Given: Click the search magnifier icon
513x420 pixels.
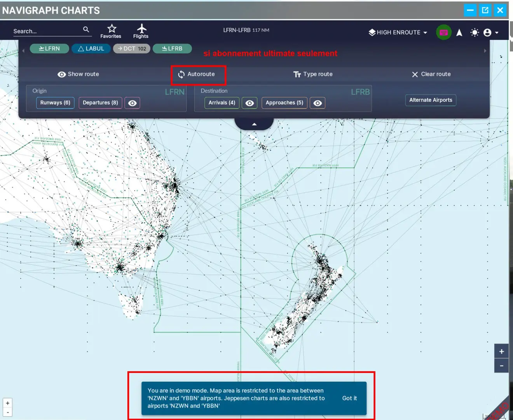Looking at the screenshot, I should (x=86, y=30).
